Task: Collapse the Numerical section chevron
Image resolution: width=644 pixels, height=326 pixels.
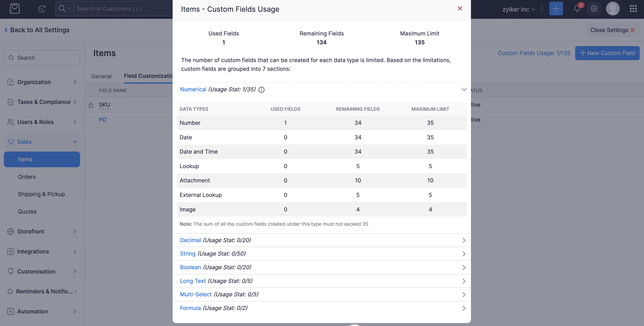Action: (464, 89)
